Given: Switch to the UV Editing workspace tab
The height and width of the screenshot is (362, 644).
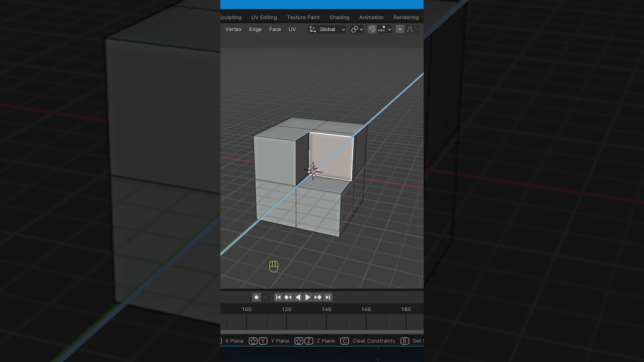Looking at the screenshot, I should (x=264, y=17).
